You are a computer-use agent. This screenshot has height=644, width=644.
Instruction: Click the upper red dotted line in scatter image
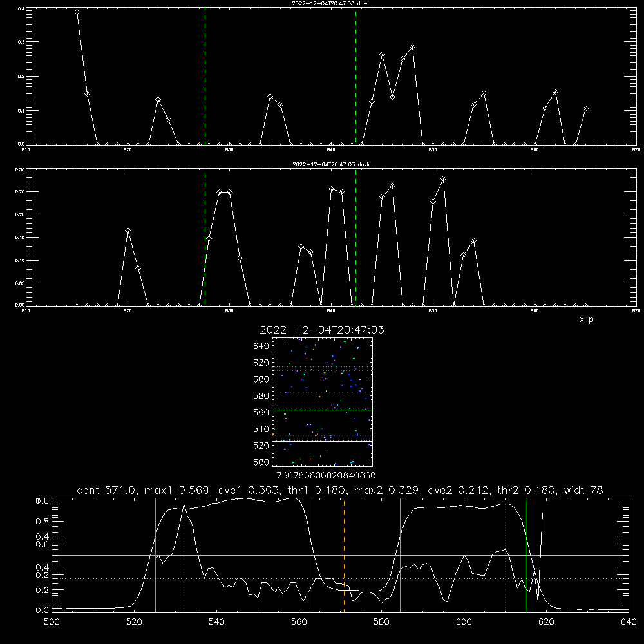[322, 370]
